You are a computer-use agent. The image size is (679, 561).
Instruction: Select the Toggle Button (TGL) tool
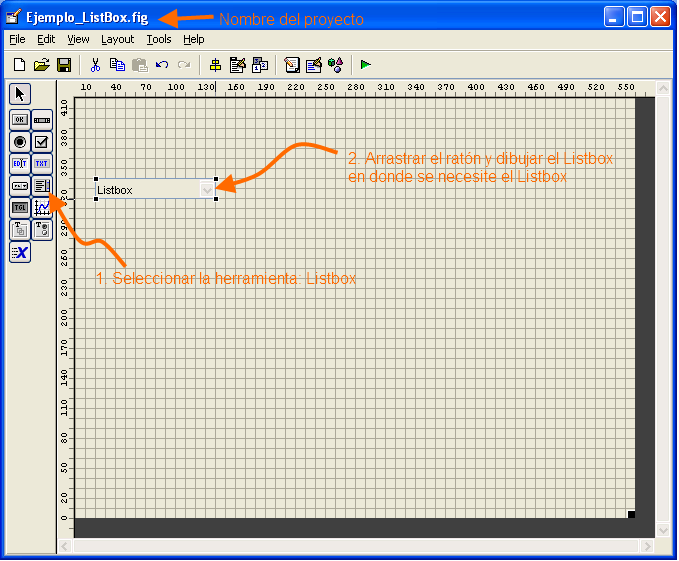coord(20,208)
